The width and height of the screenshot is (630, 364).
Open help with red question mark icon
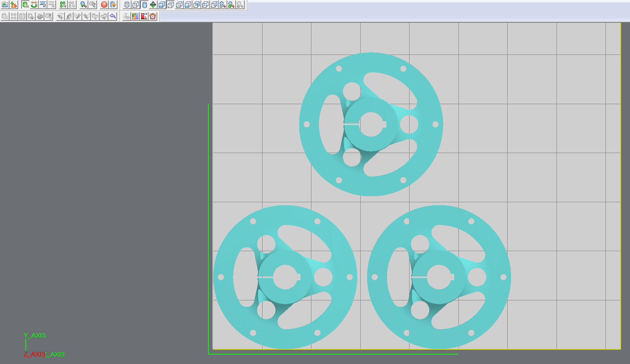(104, 5)
